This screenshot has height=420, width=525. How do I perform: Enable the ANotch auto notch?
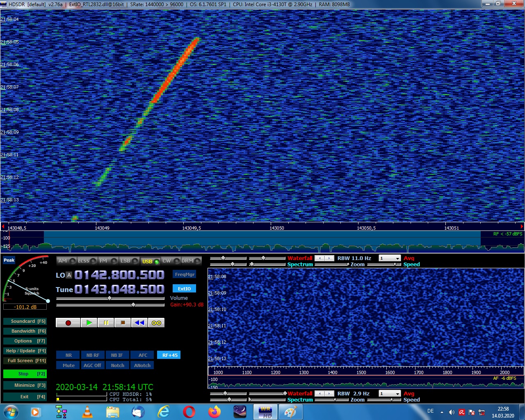[142, 365]
